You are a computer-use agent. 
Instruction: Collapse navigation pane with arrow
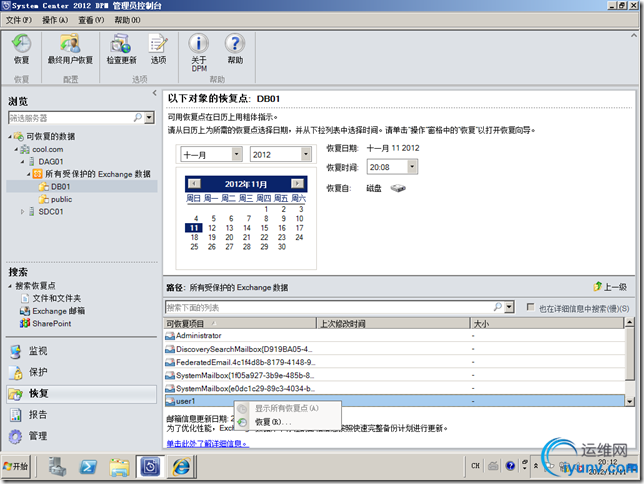(154, 93)
